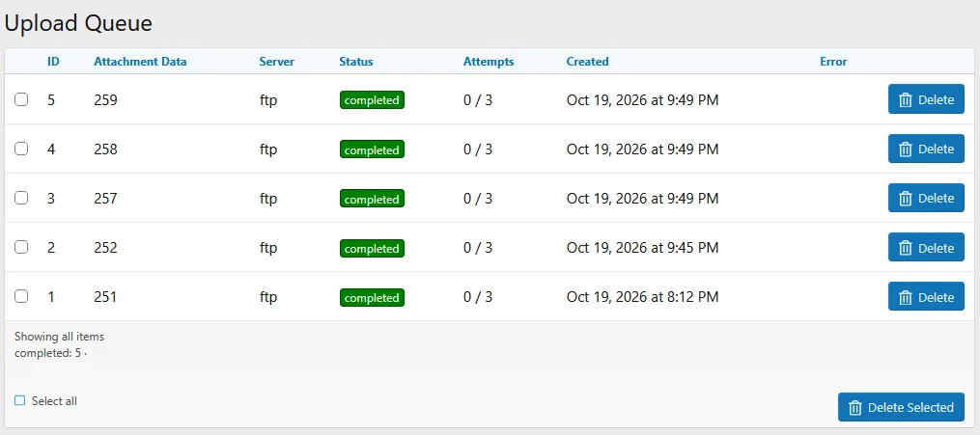Sort by Attachment Data column header
The width and height of the screenshot is (980, 435).
[x=140, y=62]
